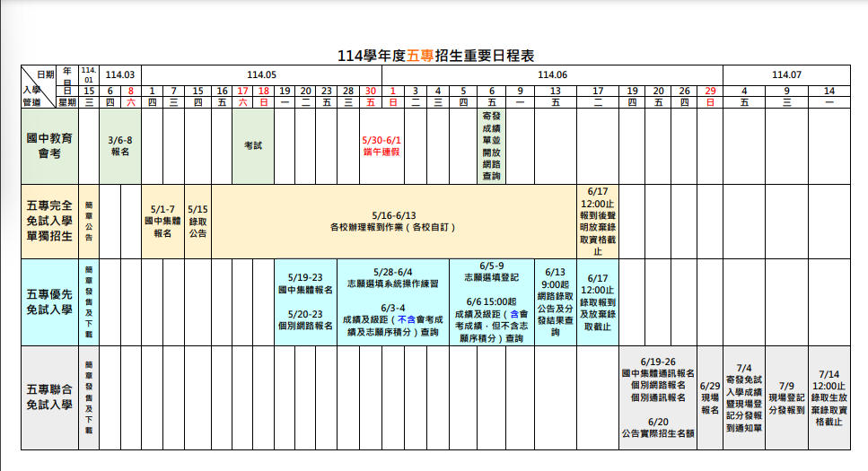Select the 五專優先免試入學 row header
This screenshot has height=471, width=868.
(49, 301)
